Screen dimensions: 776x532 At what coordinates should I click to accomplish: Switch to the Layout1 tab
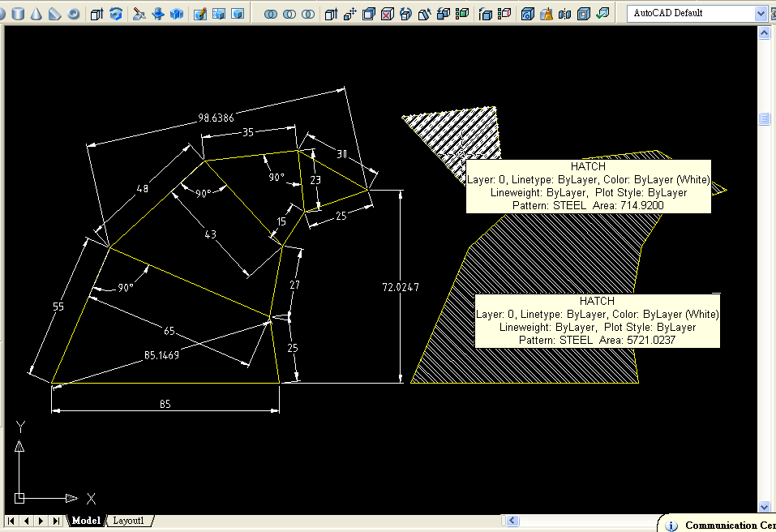[x=129, y=520]
